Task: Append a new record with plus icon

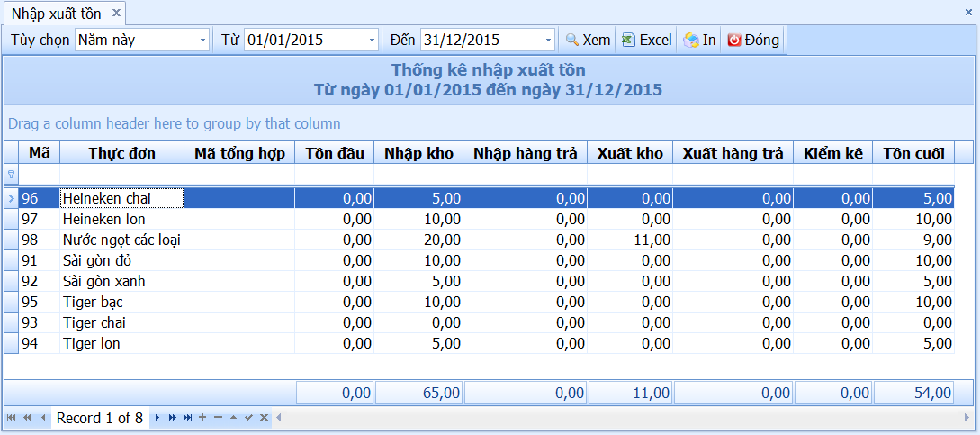Action: coord(202,418)
